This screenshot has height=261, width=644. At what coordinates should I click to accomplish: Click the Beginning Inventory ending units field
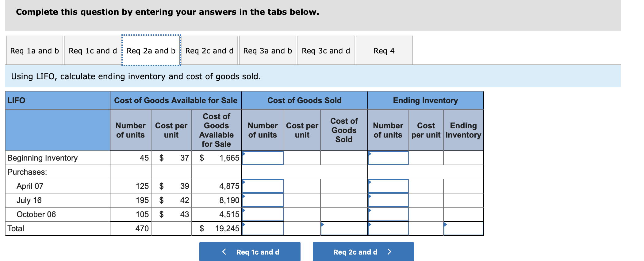coord(388,158)
